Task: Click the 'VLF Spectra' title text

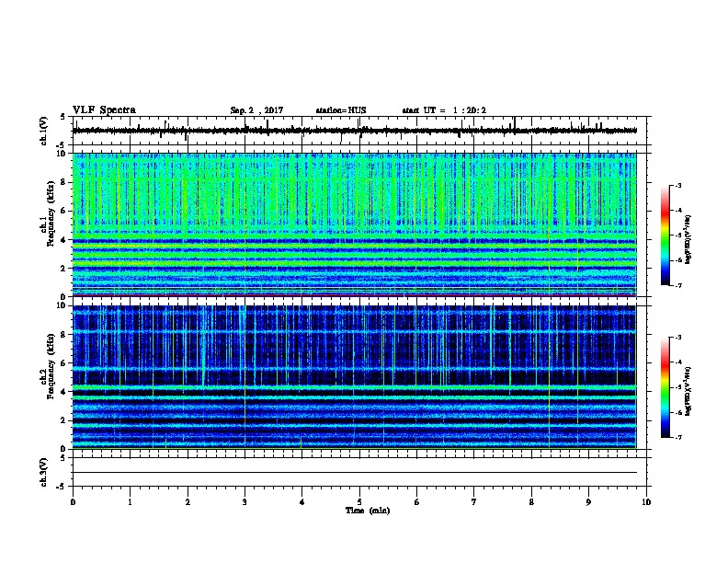Action: pos(104,110)
